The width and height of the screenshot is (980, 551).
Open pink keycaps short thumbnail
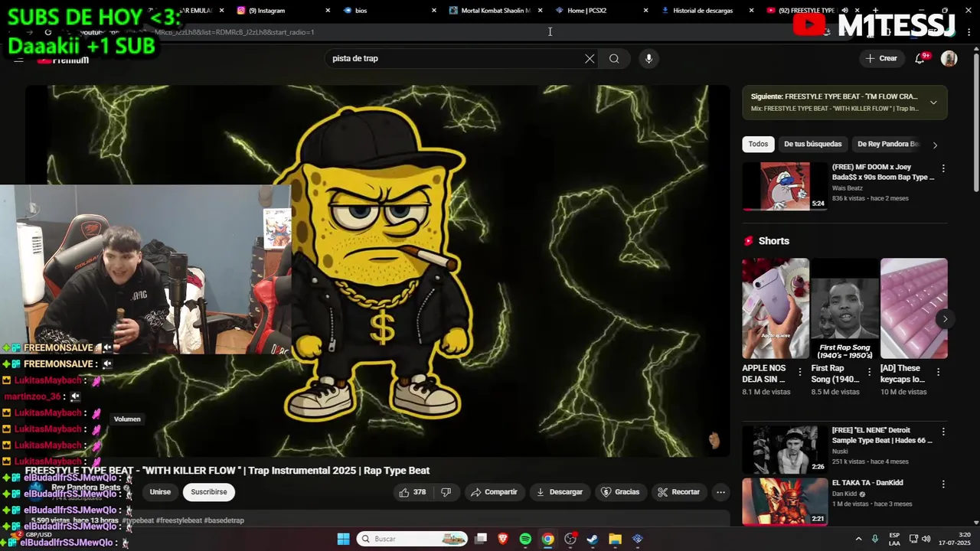914,308
